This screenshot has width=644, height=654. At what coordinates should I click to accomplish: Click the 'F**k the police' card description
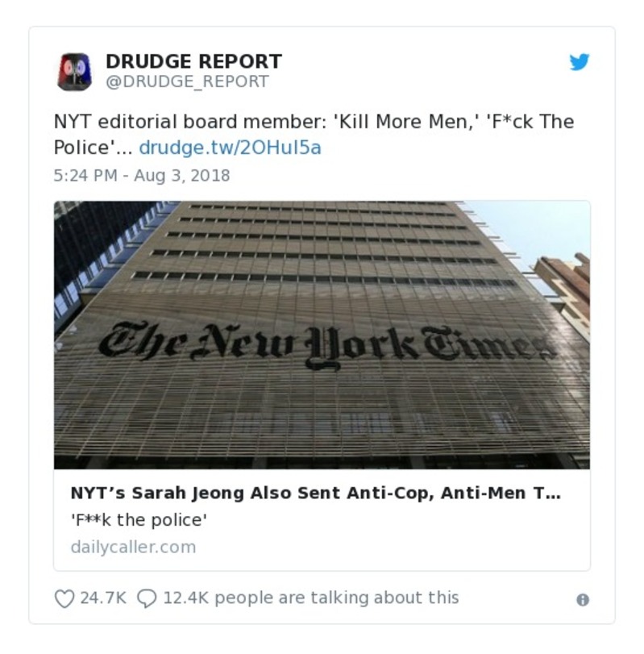tap(139, 520)
